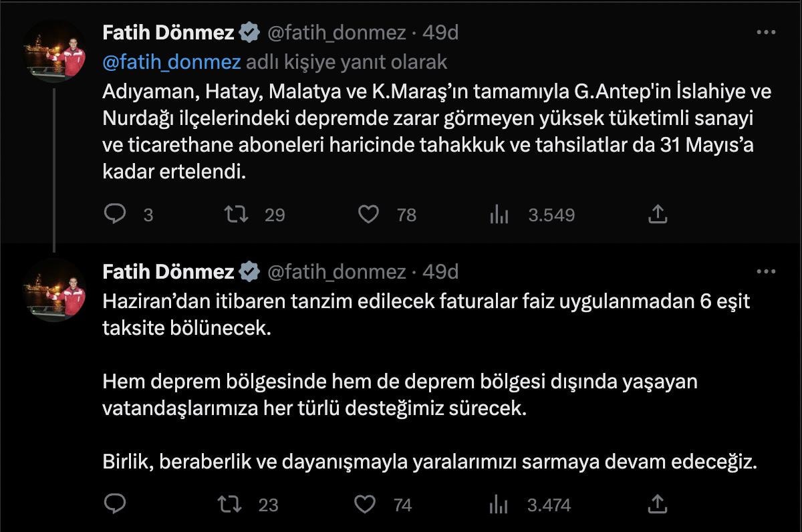
Task: Retweet the first tweet with 29 retweets
Action: tap(236, 214)
